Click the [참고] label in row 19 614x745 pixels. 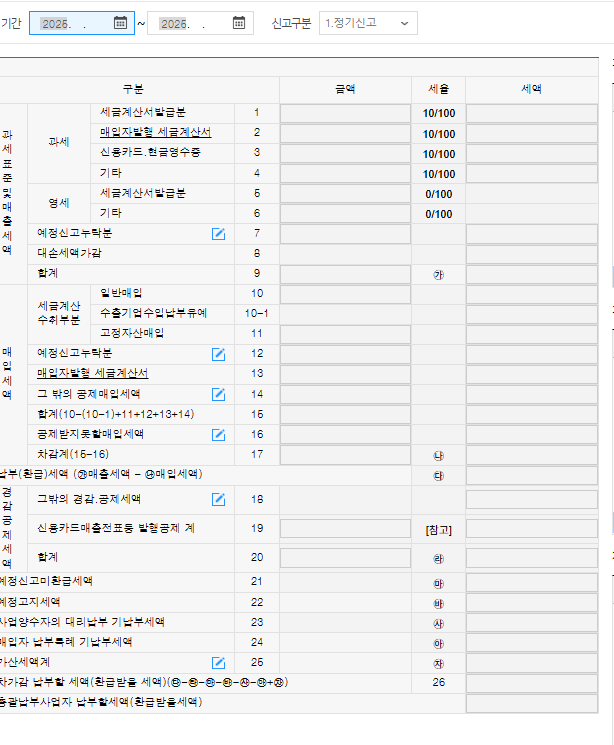tap(439, 530)
